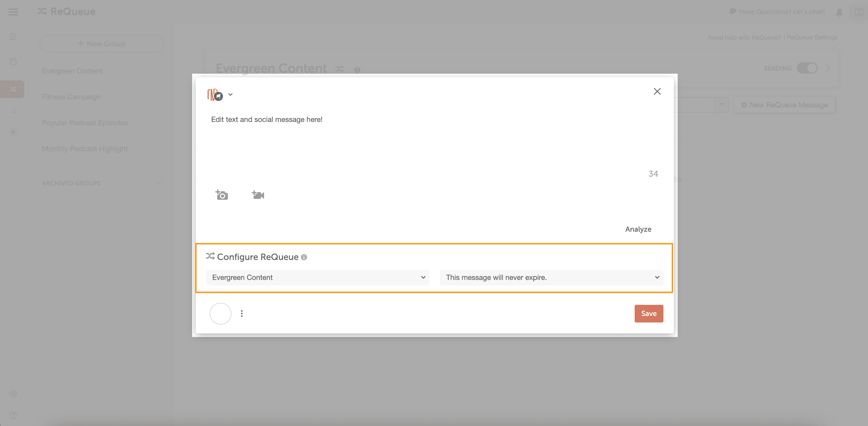Open the message expiration dropdown
Viewport: 868px width, 426px height.
(x=551, y=278)
